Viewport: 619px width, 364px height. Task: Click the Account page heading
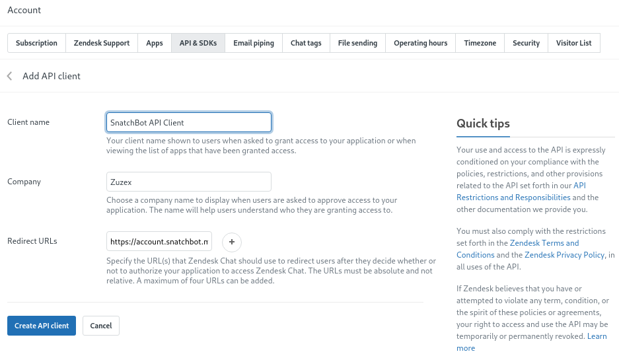(x=24, y=11)
